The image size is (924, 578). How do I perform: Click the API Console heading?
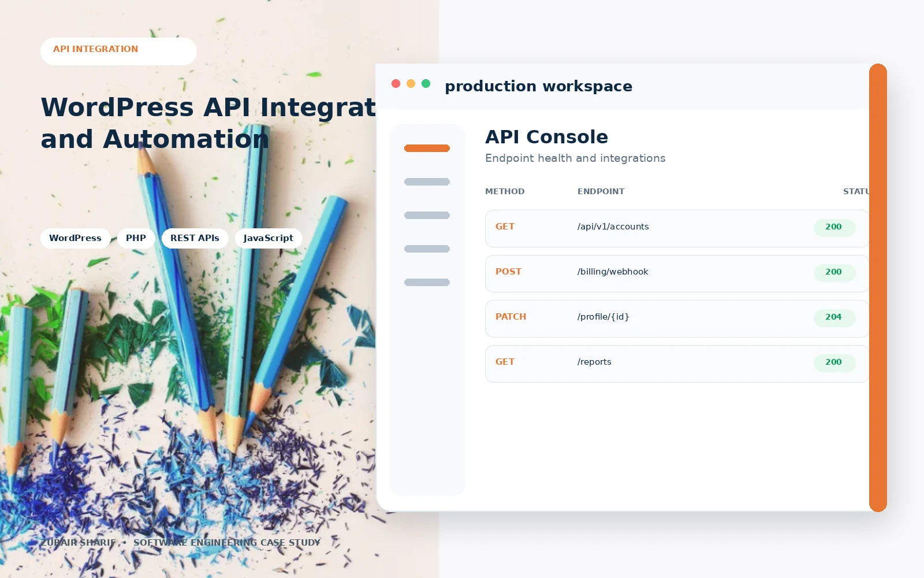(x=546, y=137)
